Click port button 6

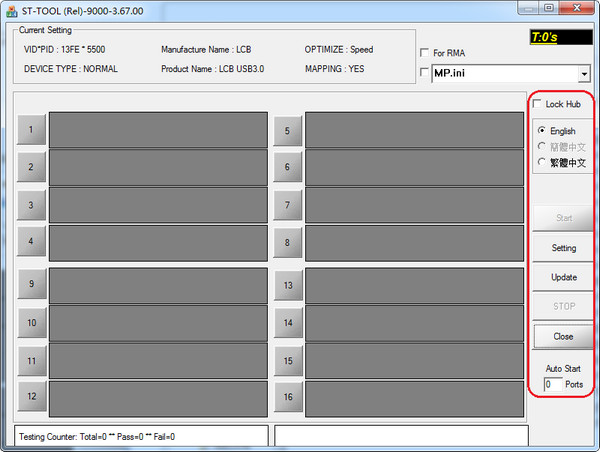(x=288, y=167)
